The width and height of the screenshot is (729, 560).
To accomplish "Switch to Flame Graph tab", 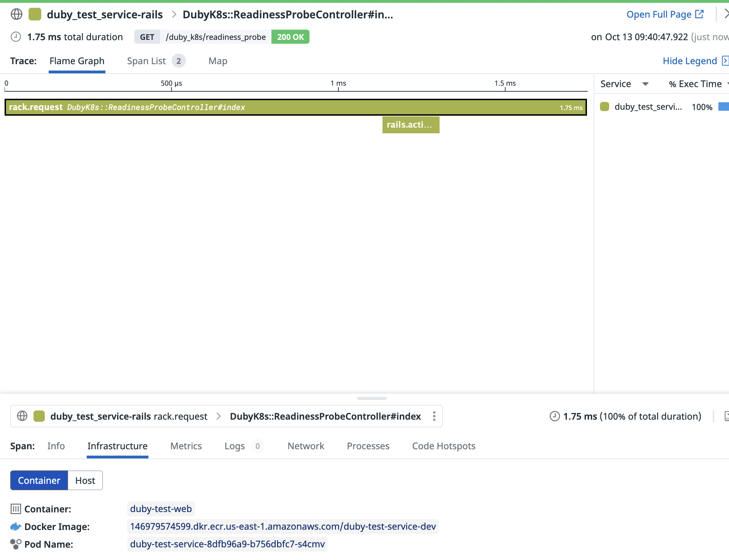I will click(x=77, y=61).
